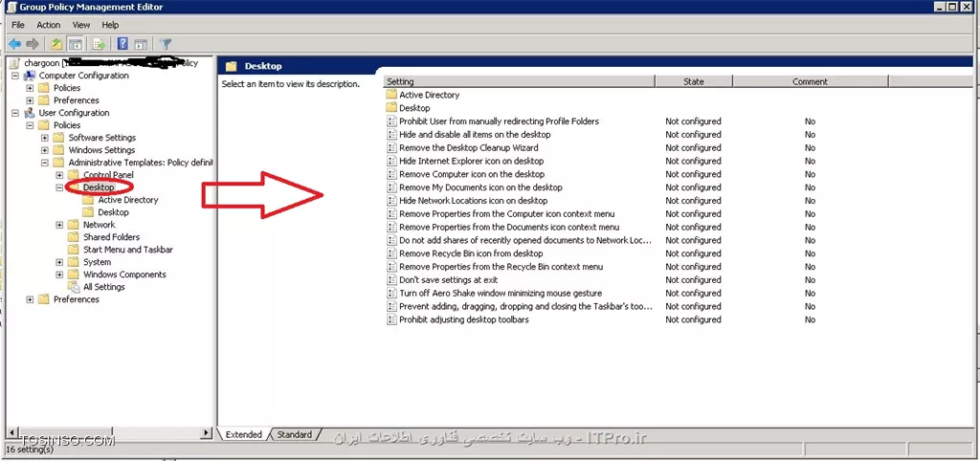Image resolution: width=980 pixels, height=461 pixels.
Task: Go back with the blue Back arrow
Action: pyautogui.click(x=14, y=44)
